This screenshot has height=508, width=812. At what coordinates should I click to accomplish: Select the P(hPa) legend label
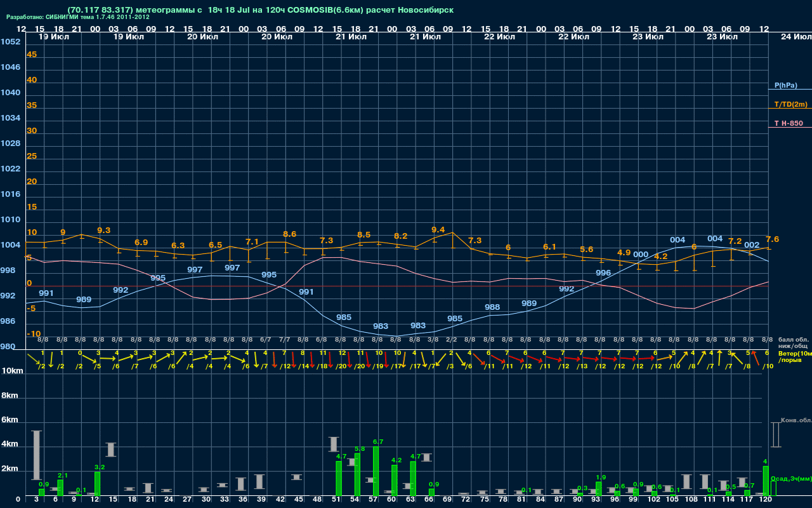[x=786, y=85]
